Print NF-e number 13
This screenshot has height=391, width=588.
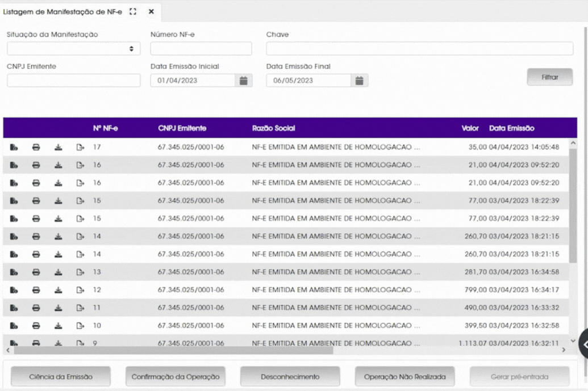point(36,272)
